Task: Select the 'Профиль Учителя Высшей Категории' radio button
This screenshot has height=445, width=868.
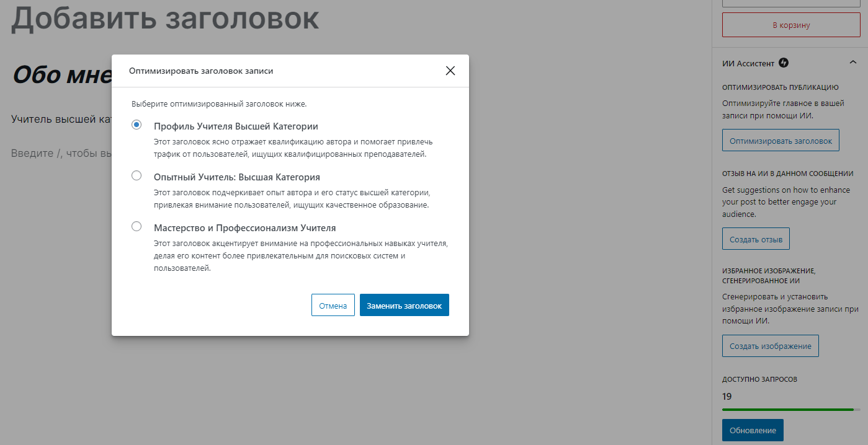Action: (x=136, y=125)
